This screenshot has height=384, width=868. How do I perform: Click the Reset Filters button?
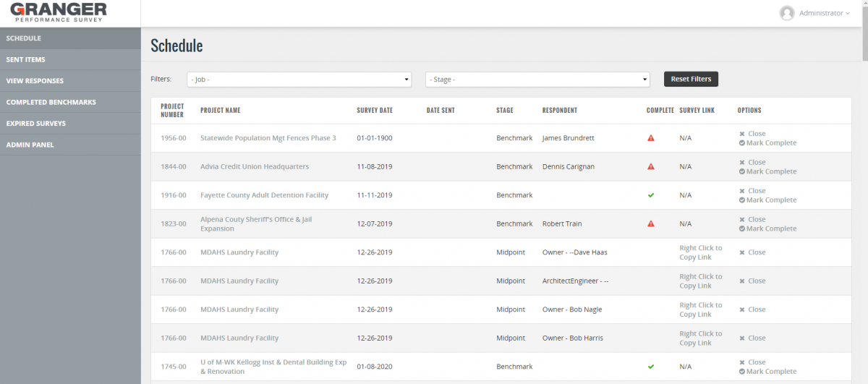(691, 79)
